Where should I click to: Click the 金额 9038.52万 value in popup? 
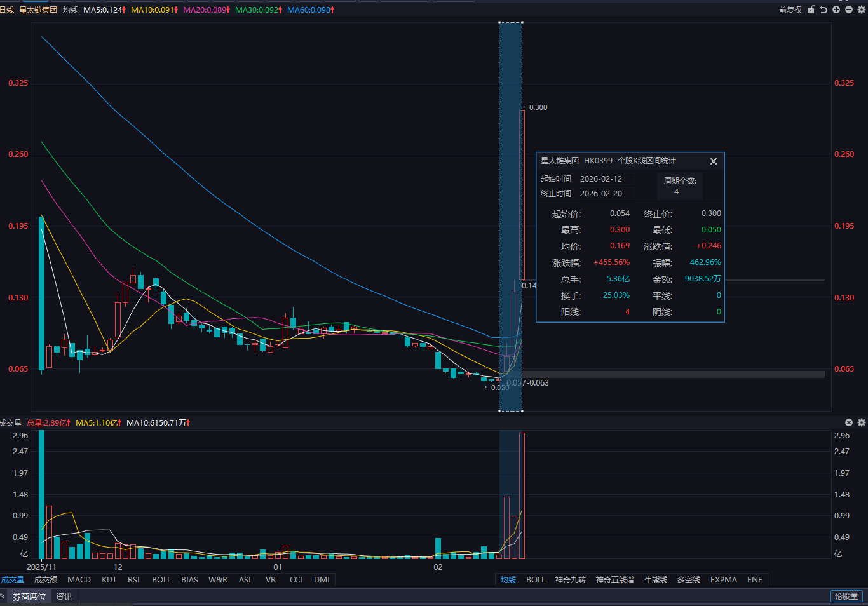tap(703, 279)
